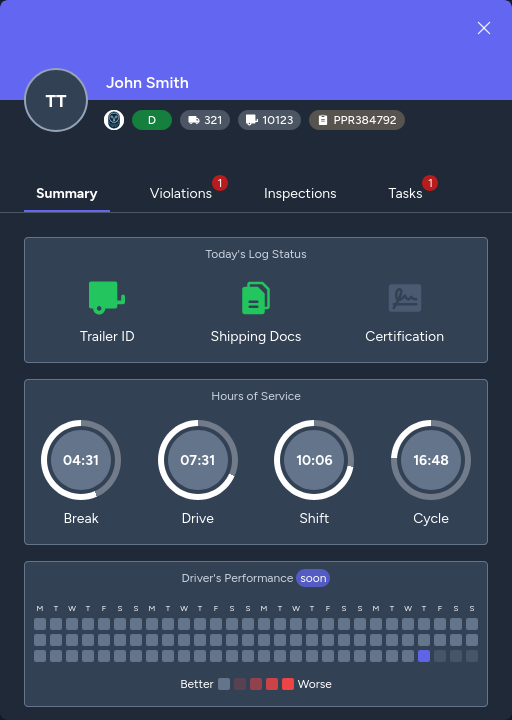The image size is (512, 720).
Task: Click the Better legend label
Action: [197, 684]
